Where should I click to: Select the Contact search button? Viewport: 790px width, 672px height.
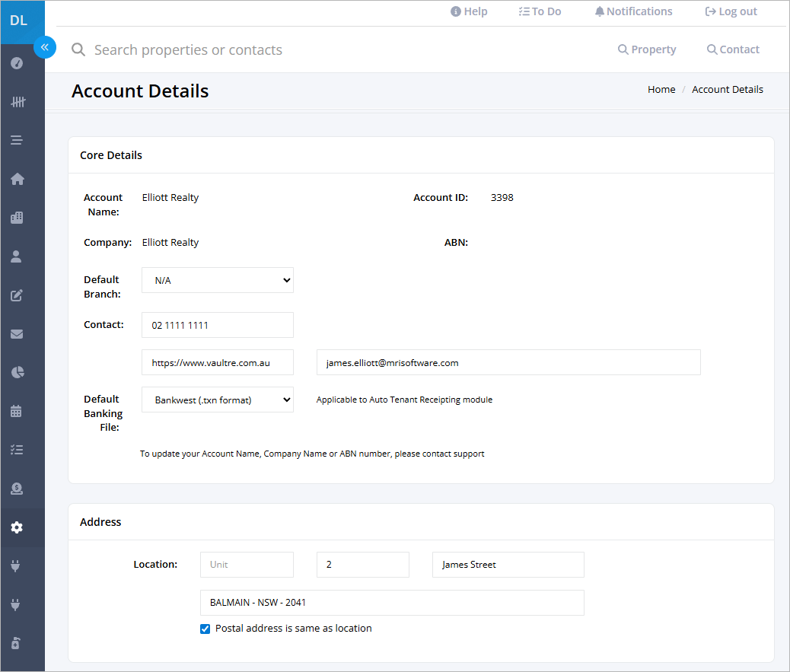tap(733, 49)
